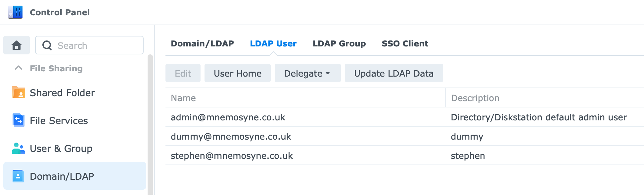644x195 pixels.
Task: Open the File Services icon
Action: 19,120
